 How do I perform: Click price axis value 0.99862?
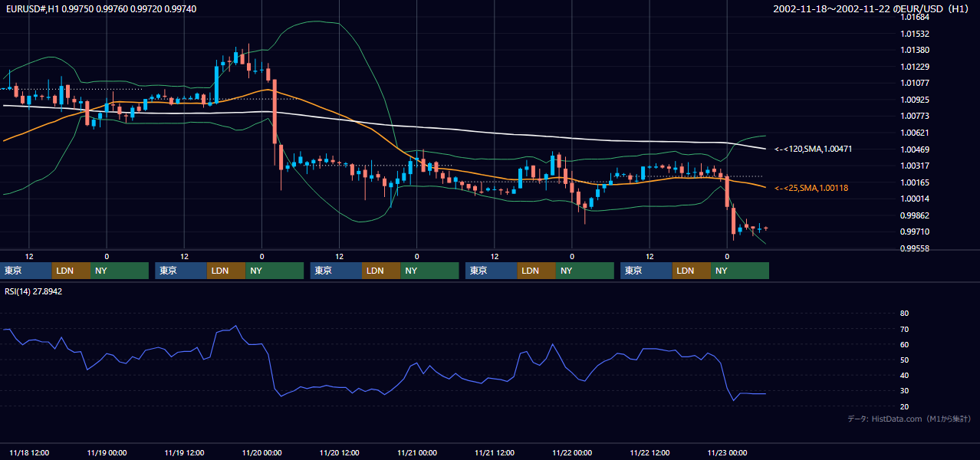click(x=916, y=215)
